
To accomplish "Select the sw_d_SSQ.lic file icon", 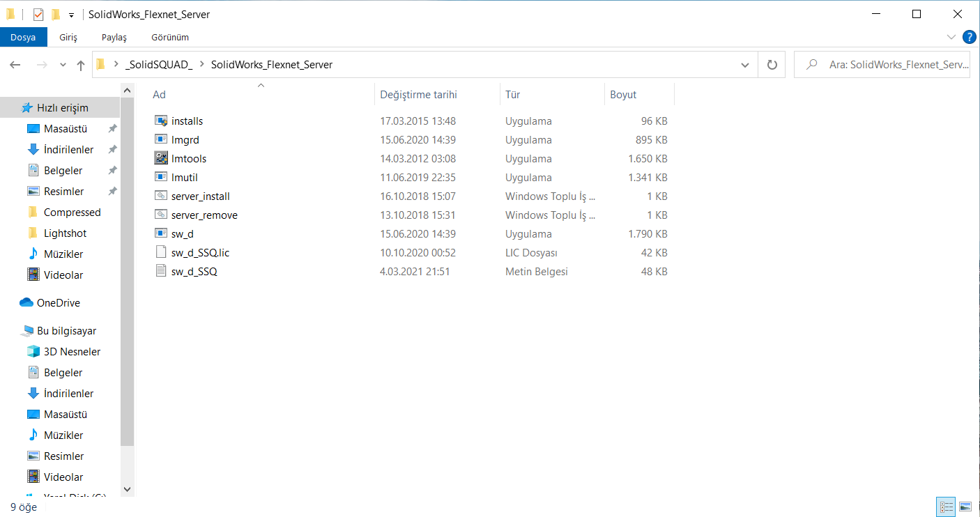I will point(161,253).
